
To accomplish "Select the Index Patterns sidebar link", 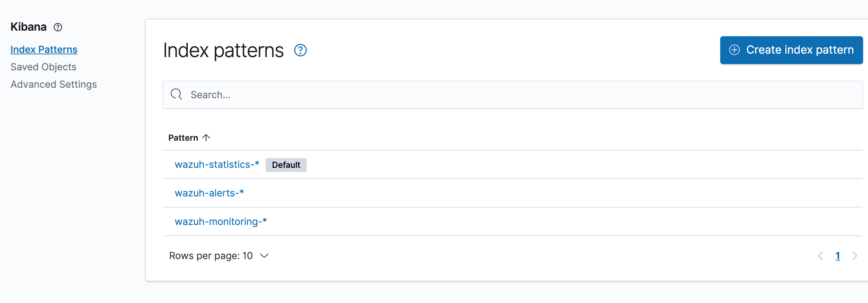I will 44,49.
